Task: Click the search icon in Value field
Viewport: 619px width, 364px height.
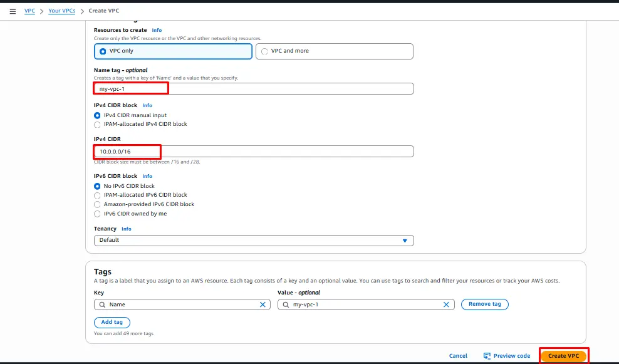Action: pyautogui.click(x=284, y=304)
